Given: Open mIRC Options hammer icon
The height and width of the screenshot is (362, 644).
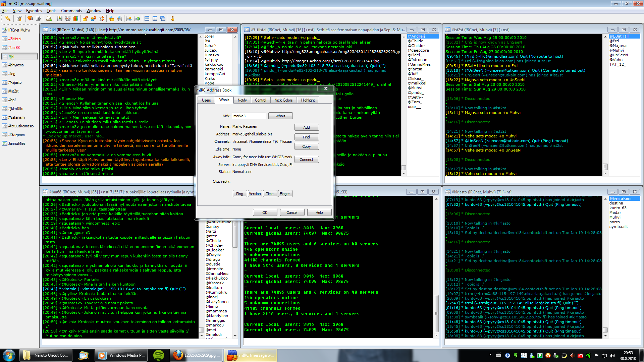Looking at the screenshot, I should pos(19,18).
